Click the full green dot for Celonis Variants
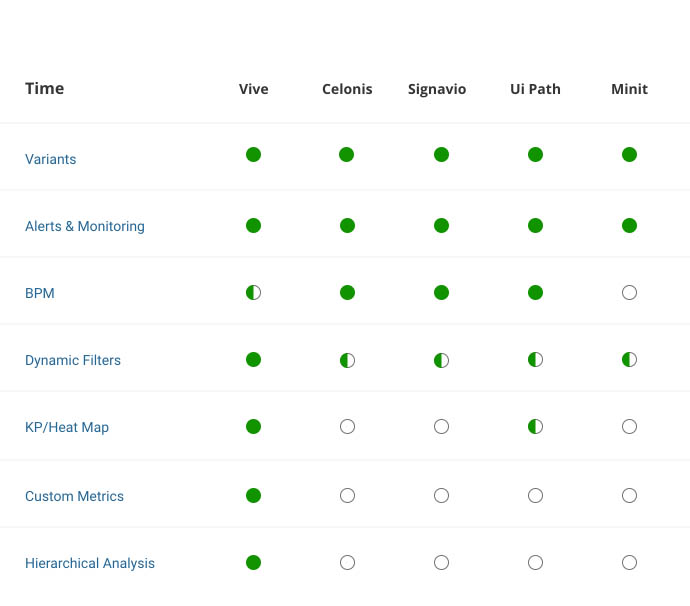 coord(346,154)
